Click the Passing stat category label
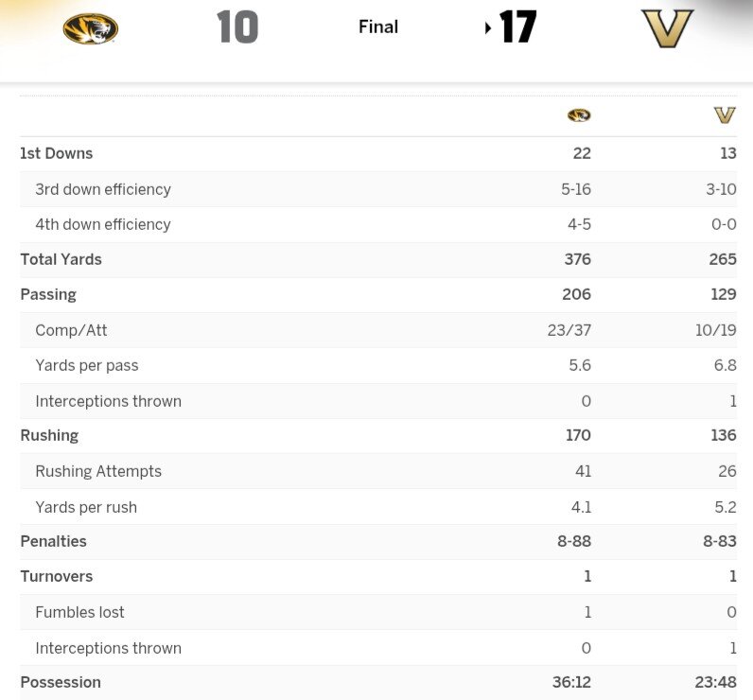The height and width of the screenshot is (700, 753). click(x=48, y=294)
